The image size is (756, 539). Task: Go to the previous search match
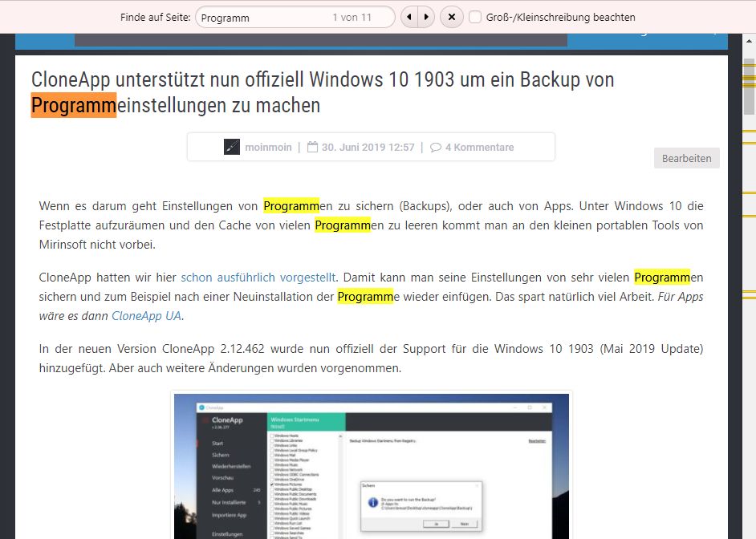coord(408,18)
